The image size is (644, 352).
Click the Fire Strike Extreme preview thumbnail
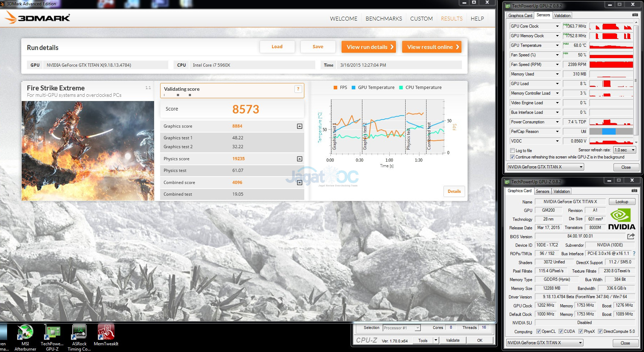click(88, 151)
